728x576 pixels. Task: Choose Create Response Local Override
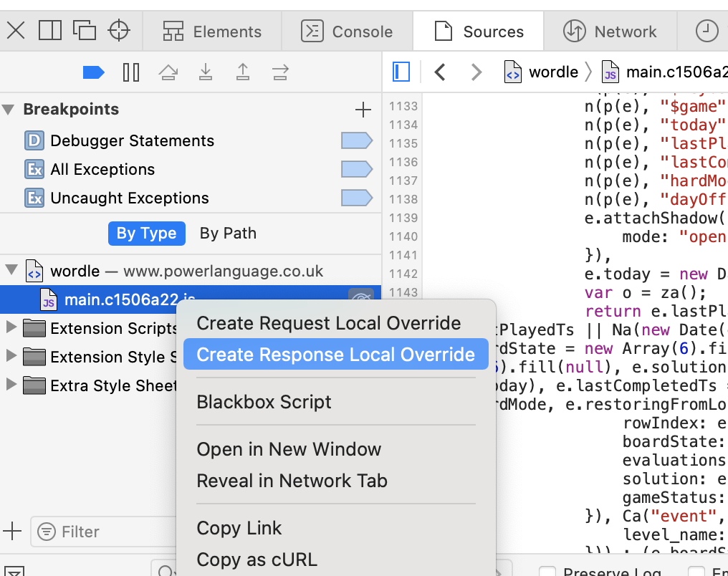(x=336, y=355)
